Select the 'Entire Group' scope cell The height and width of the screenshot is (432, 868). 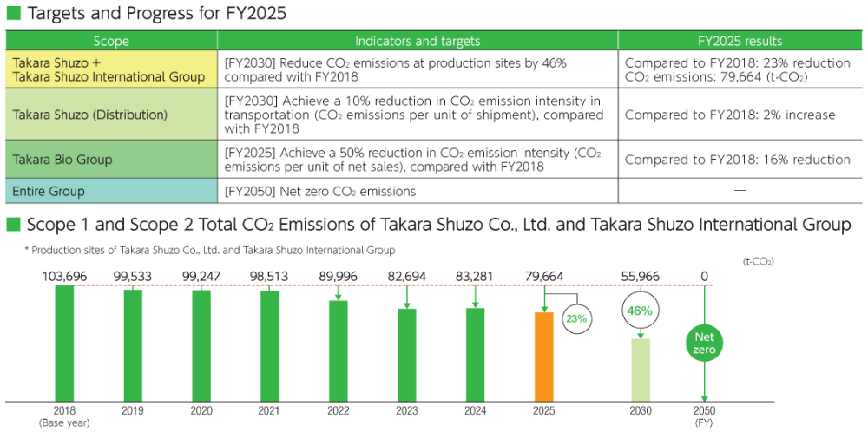111,192
